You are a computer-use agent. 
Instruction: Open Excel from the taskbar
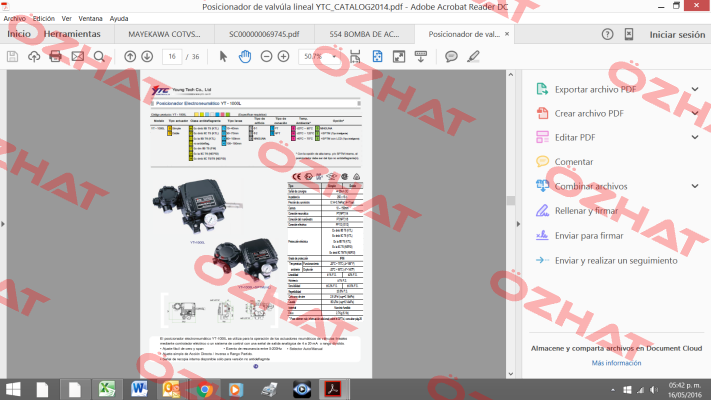click(107, 390)
